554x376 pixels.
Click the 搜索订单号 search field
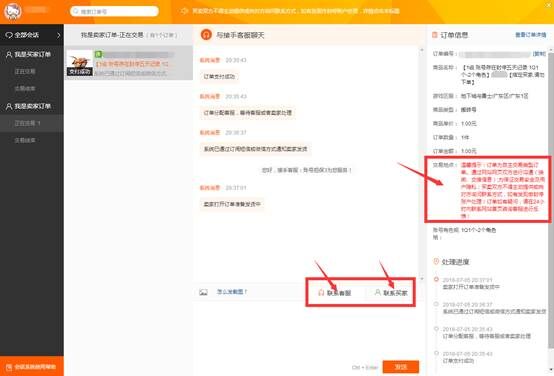pos(114,11)
